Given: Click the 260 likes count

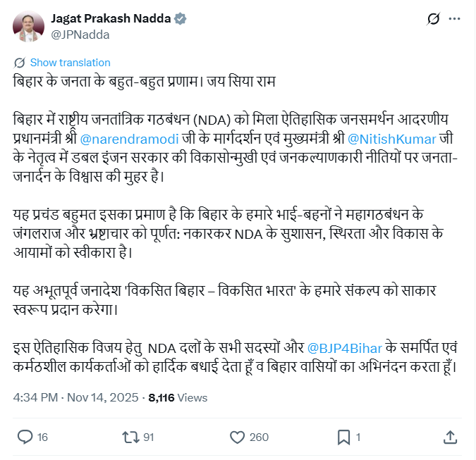Looking at the screenshot, I should [x=259, y=437].
